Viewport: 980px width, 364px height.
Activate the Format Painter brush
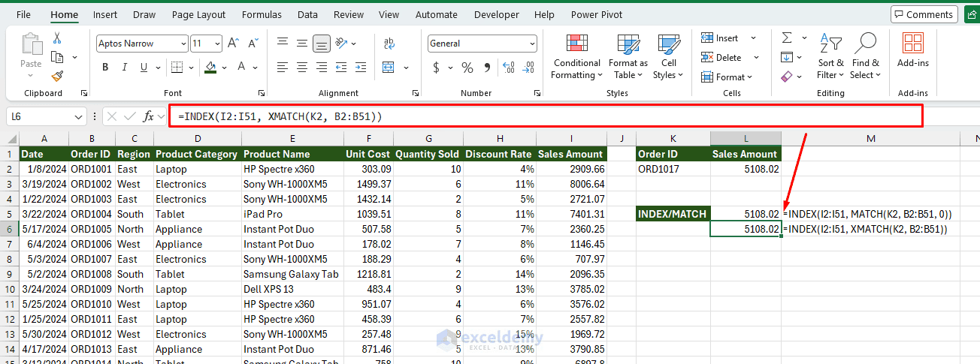point(57,76)
